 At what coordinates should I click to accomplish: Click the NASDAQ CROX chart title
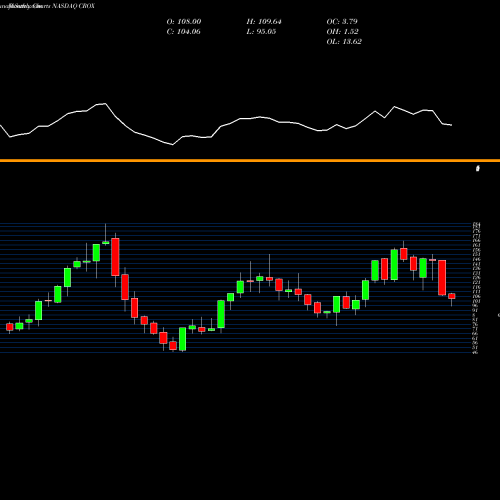coord(73,6)
